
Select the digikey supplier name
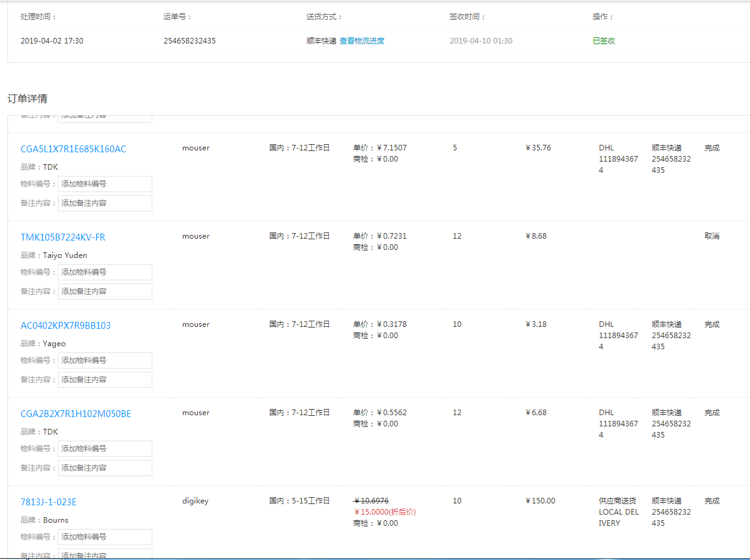pyautogui.click(x=196, y=501)
